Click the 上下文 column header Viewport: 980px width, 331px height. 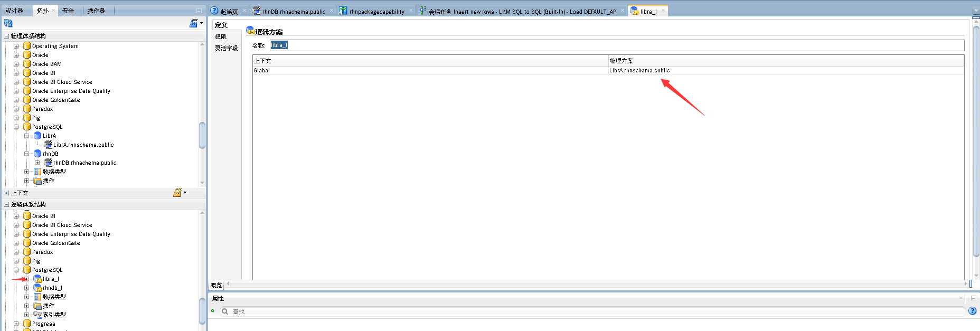pos(430,61)
